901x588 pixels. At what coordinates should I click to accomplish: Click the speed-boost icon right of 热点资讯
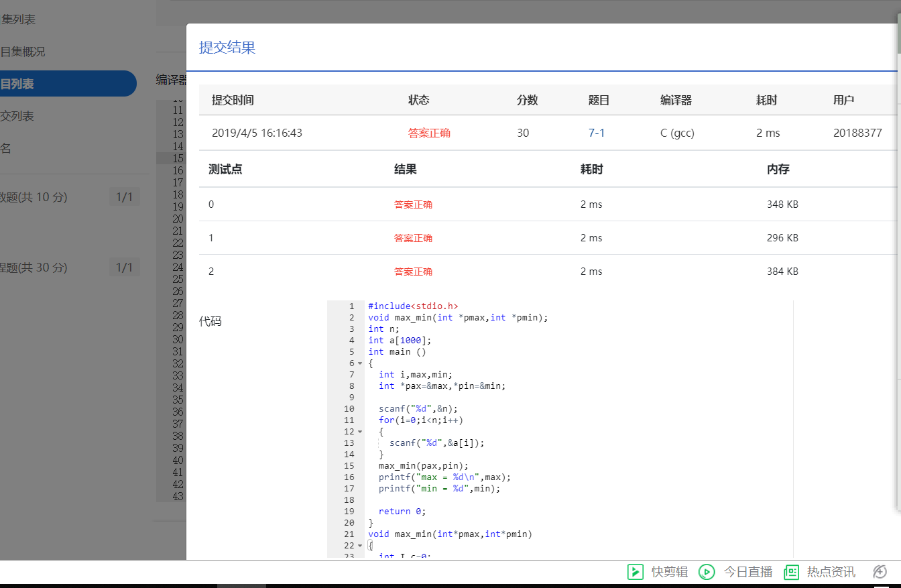880,572
